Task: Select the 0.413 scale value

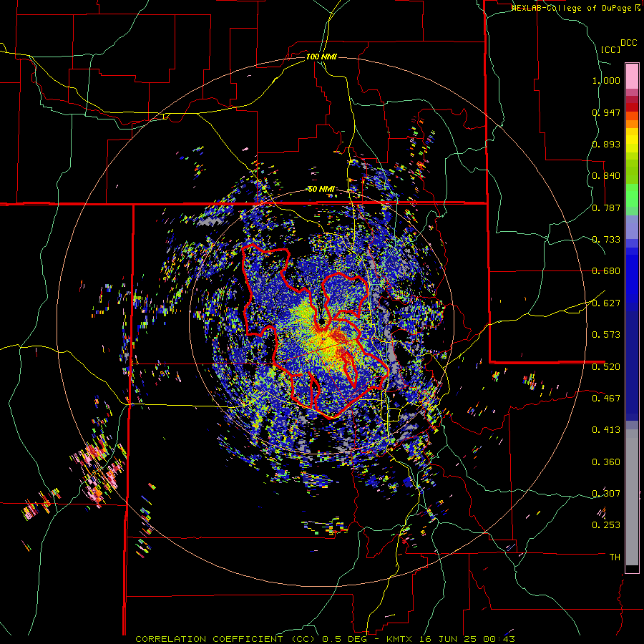Action: pos(606,430)
